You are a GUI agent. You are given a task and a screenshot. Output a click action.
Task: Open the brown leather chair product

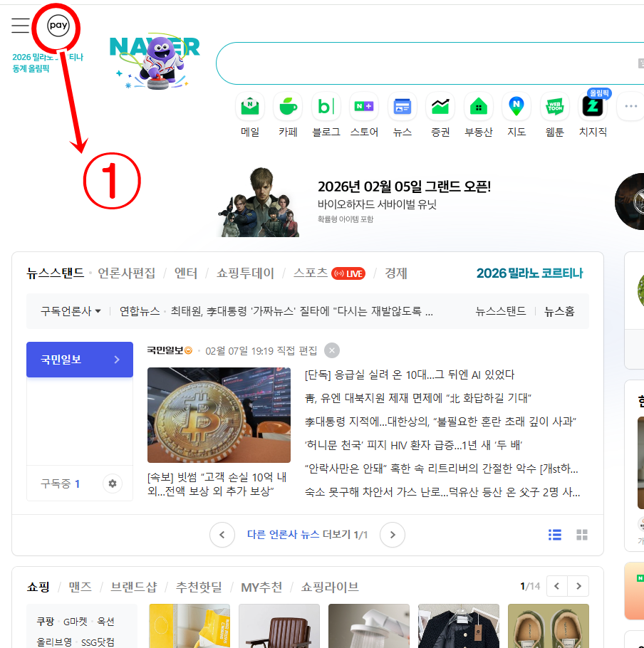(279, 626)
